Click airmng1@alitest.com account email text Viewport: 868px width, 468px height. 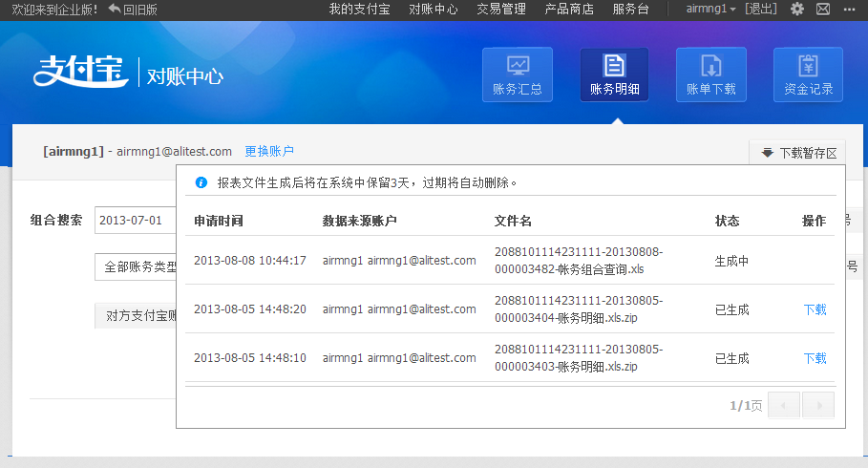point(174,151)
